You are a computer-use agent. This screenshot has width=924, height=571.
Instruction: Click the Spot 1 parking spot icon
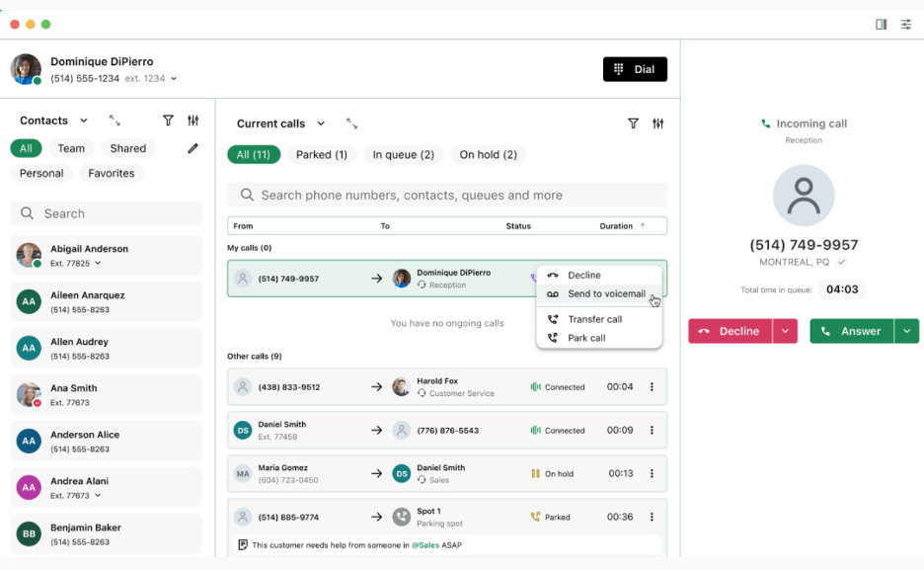point(402,517)
